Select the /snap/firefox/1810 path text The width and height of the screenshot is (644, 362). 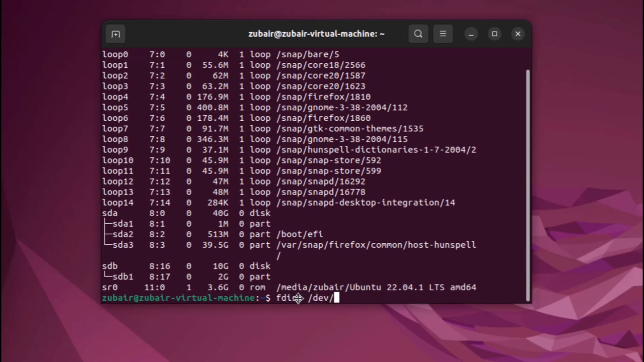[x=324, y=97]
